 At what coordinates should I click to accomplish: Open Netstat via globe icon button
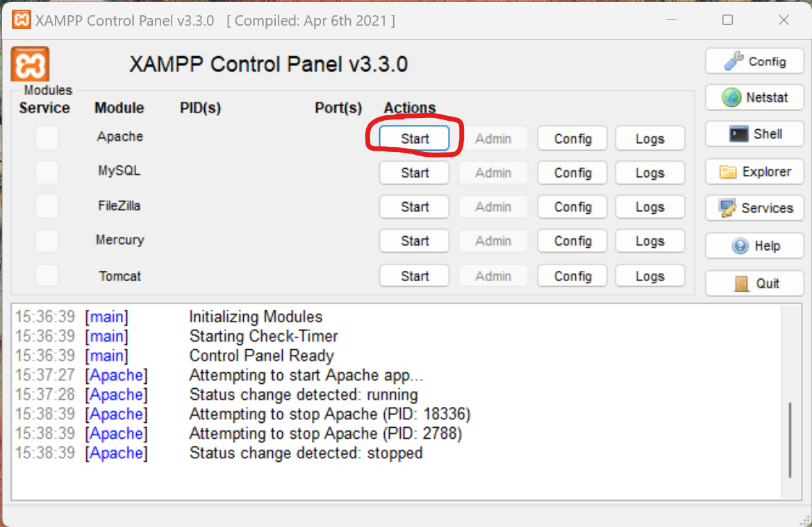(x=755, y=98)
